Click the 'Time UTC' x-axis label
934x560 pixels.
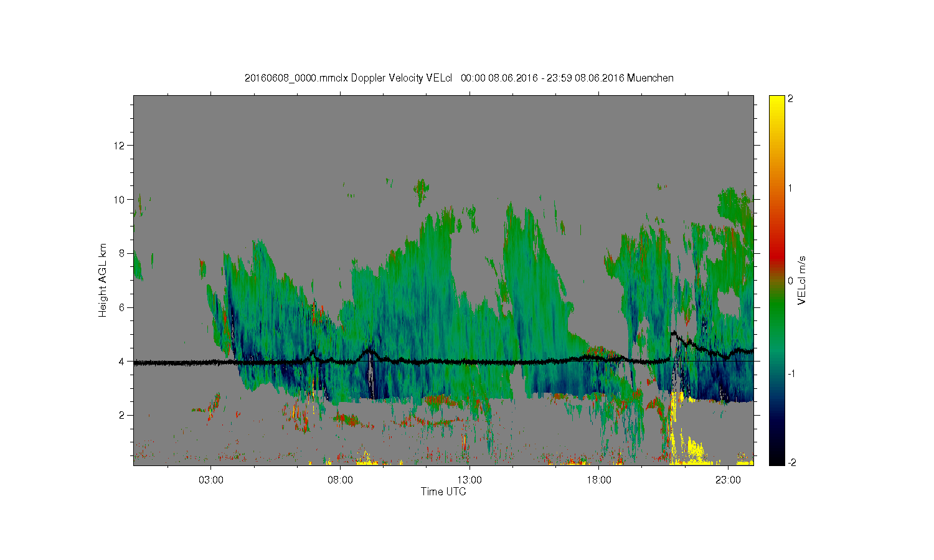click(443, 492)
